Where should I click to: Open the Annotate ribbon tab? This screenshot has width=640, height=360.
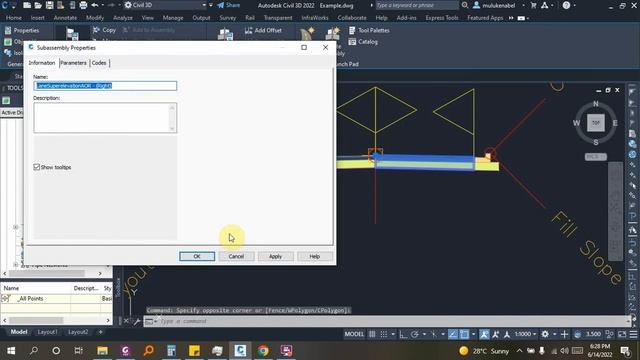click(x=65, y=18)
